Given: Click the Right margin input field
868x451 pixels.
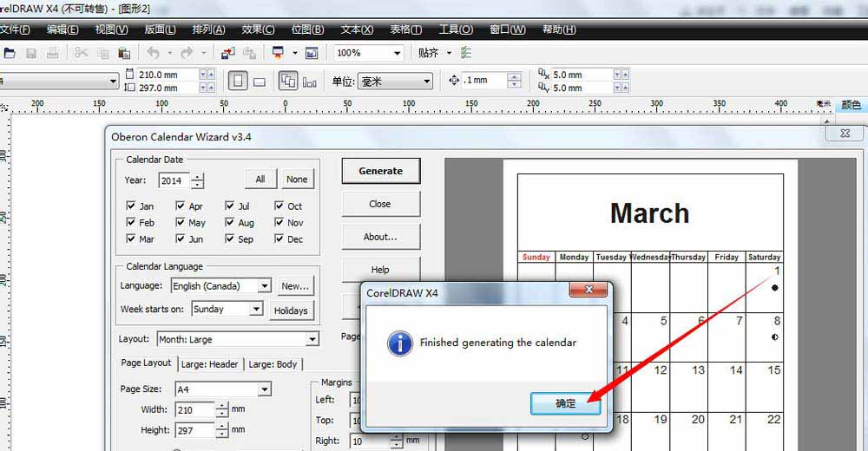Looking at the screenshot, I should [370, 441].
